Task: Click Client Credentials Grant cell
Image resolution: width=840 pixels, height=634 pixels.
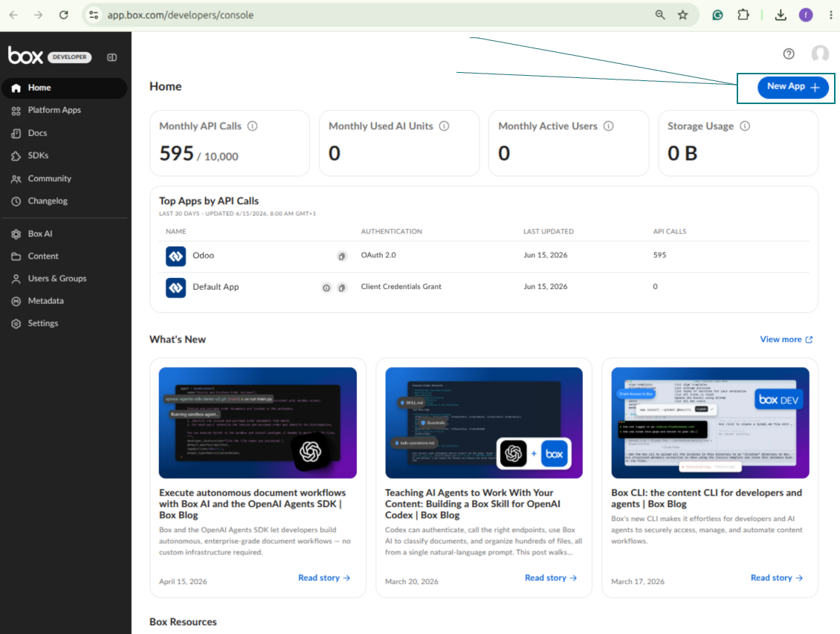Action: pyautogui.click(x=401, y=287)
